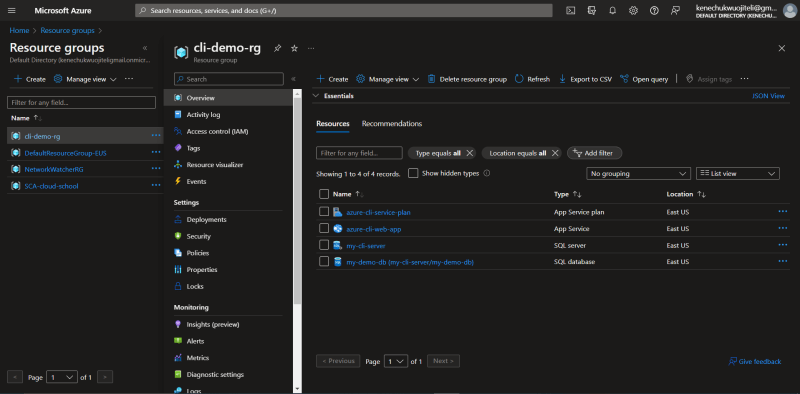Viewport: 800px width, 394px height.
Task: Collapse the Resource groups panel
Action: pos(145,48)
